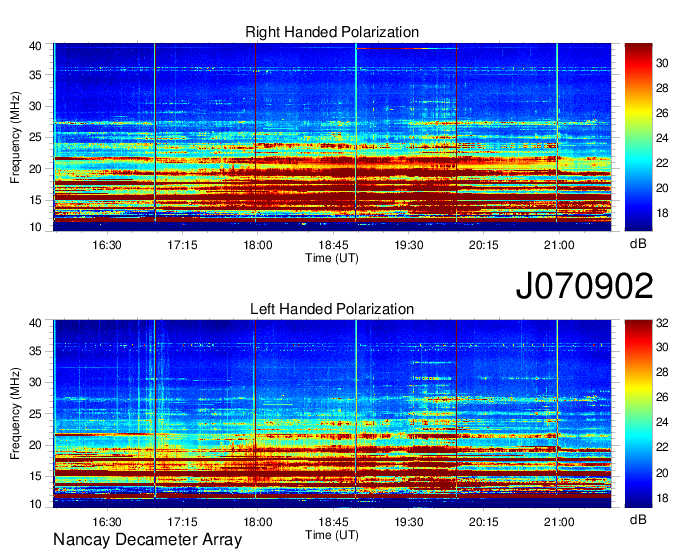
Task: Click the 20 frequency tick of the Left Handed plot
Action: [x=36, y=445]
